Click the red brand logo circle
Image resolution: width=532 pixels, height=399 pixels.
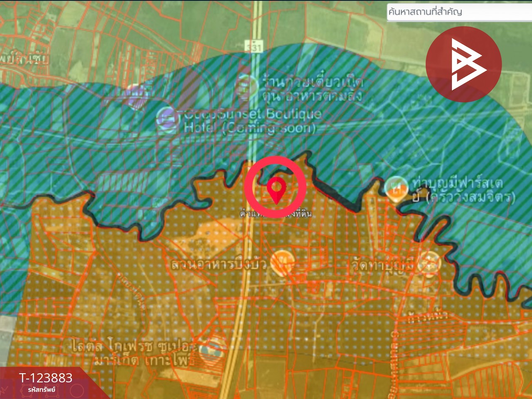pos(463,64)
